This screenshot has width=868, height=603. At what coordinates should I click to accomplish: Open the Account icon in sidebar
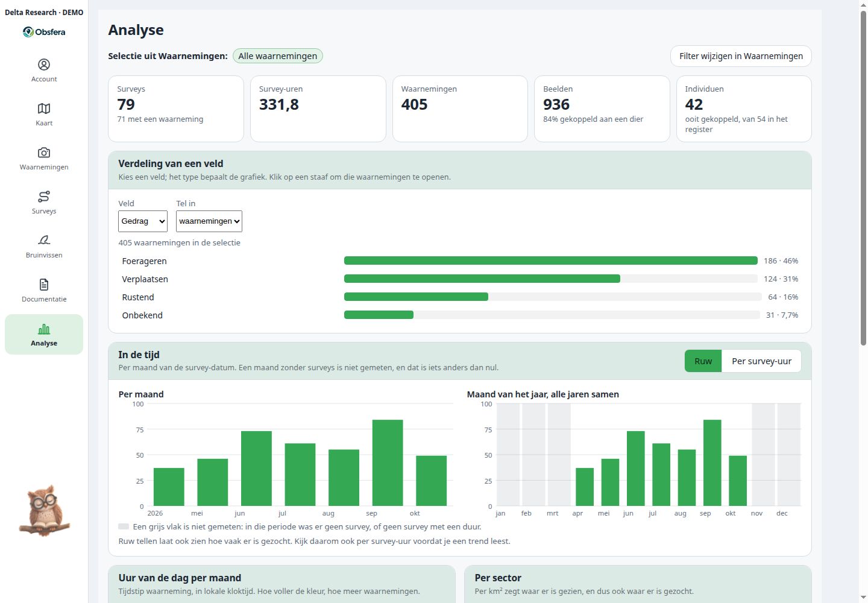click(x=44, y=65)
